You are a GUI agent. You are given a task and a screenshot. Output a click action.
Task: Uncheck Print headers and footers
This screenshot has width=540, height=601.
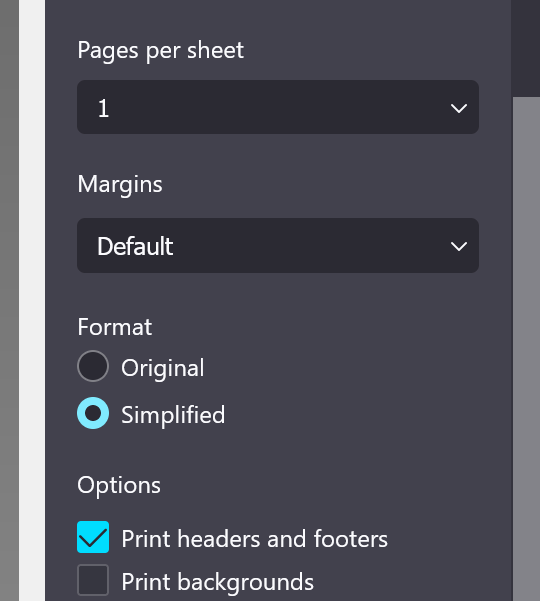[93, 537]
